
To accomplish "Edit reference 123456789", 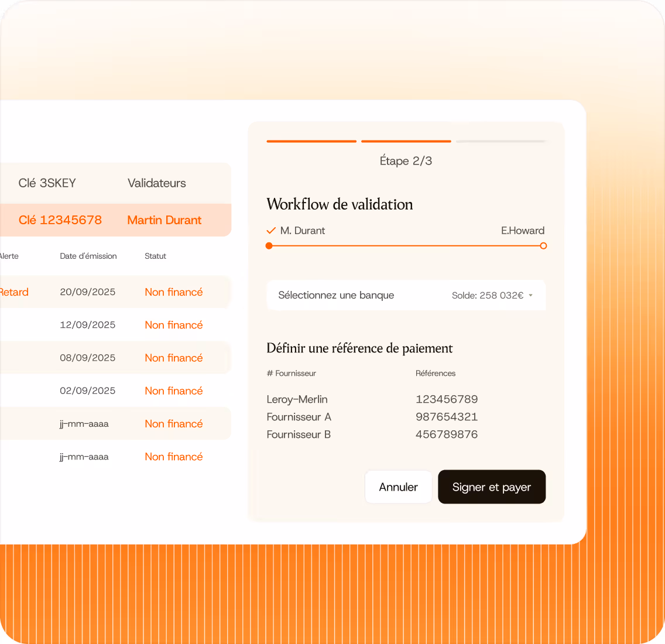I will click(447, 399).
